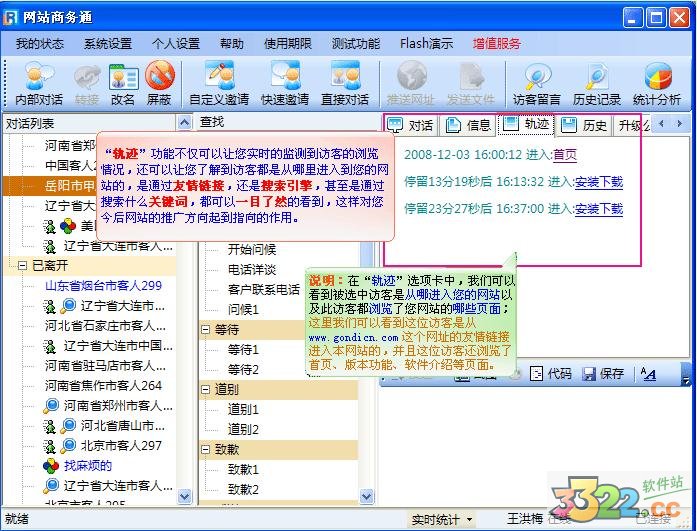
Task: Open the 实时统计 dropdown in the status bar
Action: pyautogui.click(x=442, y=519)
